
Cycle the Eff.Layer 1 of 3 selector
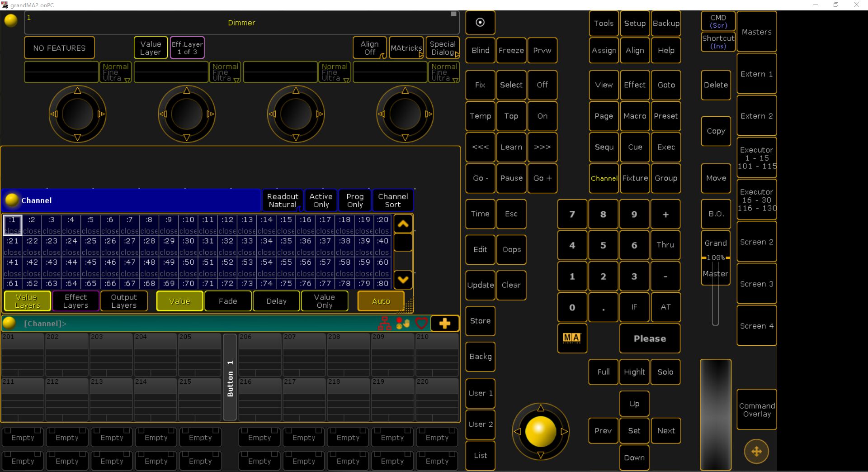[x=187, y=48]
